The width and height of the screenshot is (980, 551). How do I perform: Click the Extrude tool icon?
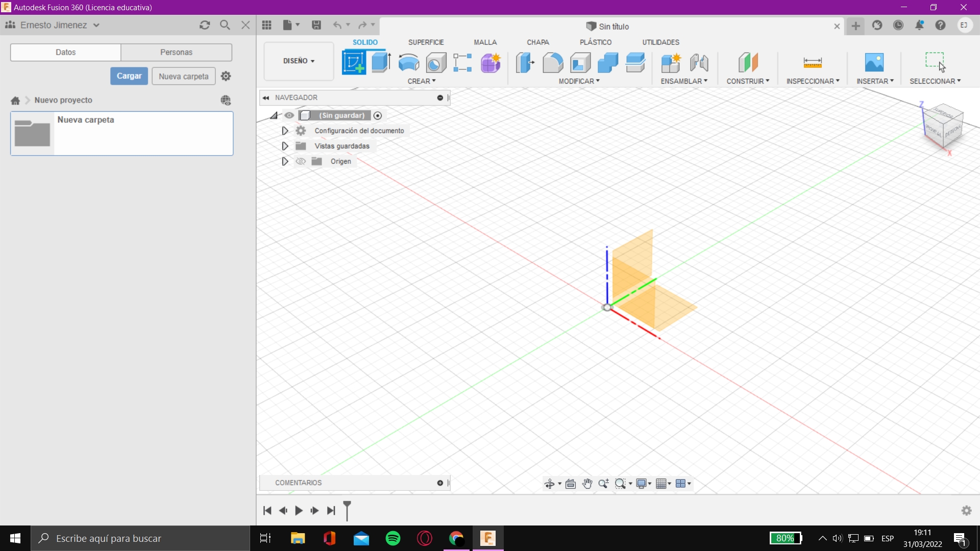pos(381,63)
